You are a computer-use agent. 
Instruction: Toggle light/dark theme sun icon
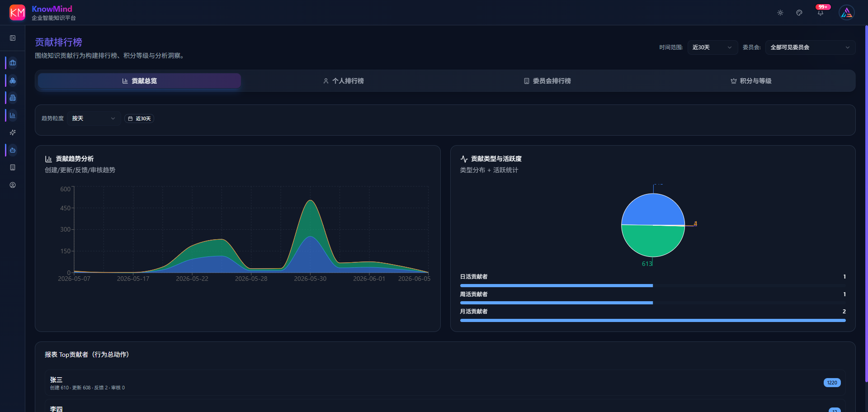[x=780, y=13]
